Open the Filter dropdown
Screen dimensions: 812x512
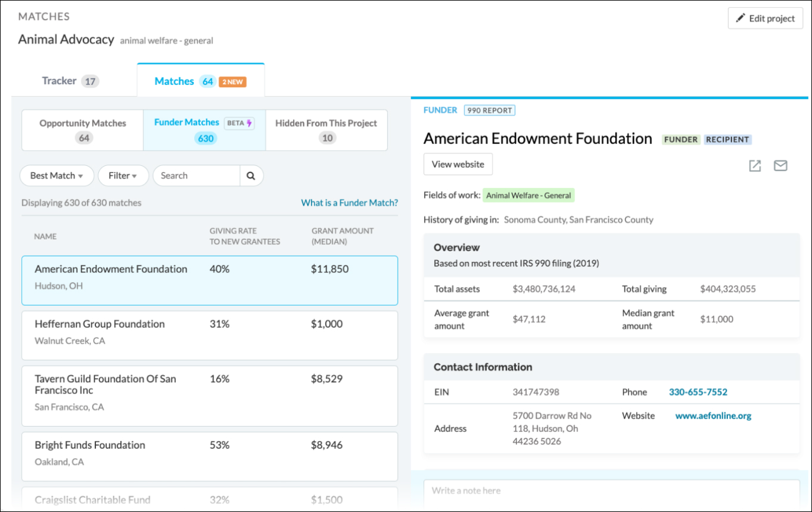(123, 175)
